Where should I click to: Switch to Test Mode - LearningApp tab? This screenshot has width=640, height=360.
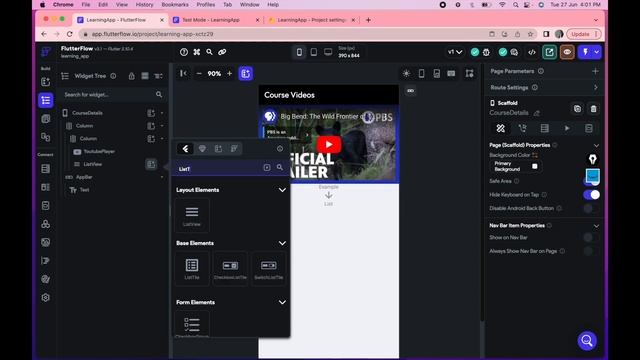point(216,20)
